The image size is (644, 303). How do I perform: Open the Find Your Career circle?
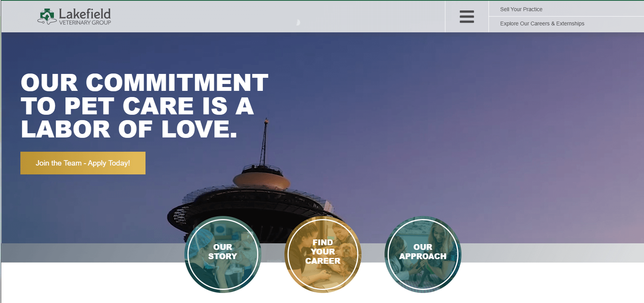tap(323, 254)
